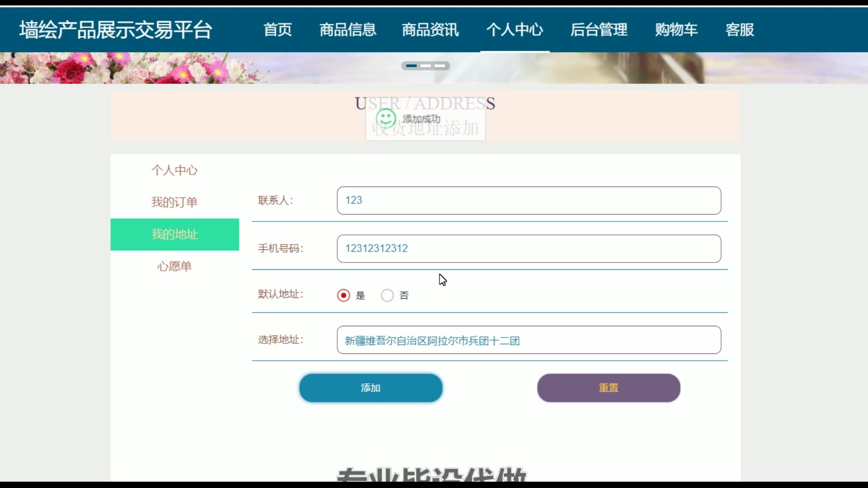Choose 否 for default address

387,296
